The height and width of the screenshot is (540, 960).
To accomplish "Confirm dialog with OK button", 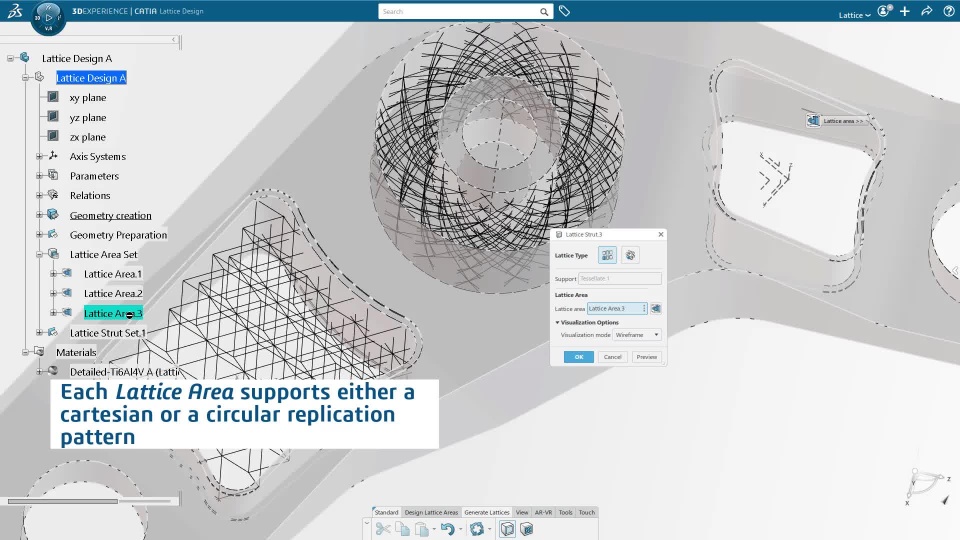I will [579, 357].
